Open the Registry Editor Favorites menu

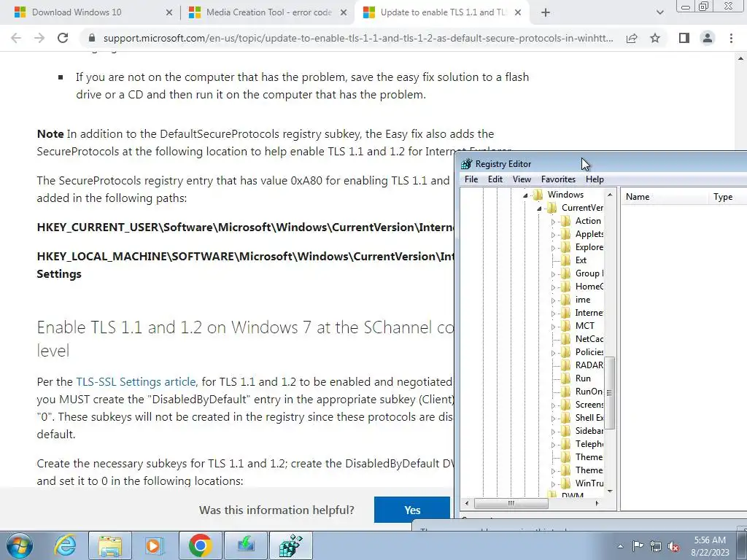(x=558, y=179)
